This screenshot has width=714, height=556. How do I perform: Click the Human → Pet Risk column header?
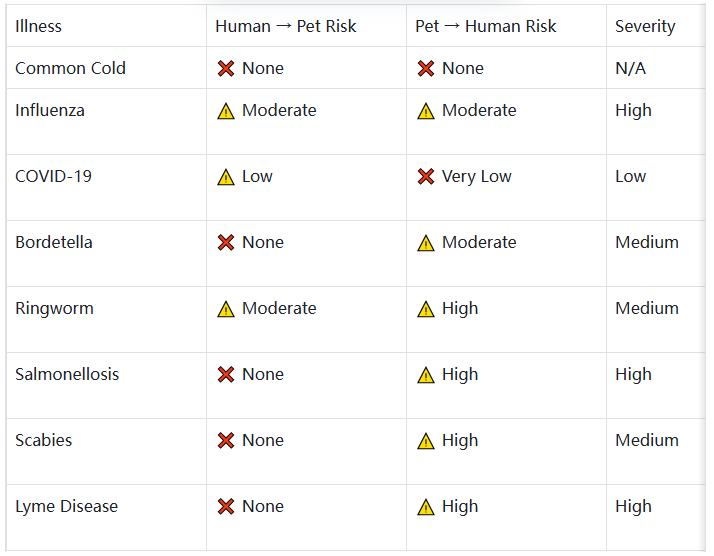click(285, 26)
